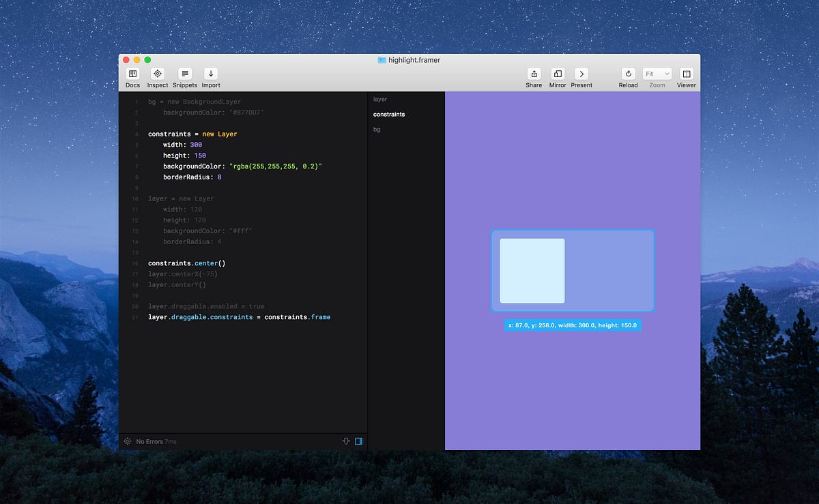Start Present mode
This screenshot has width=819, height=504.
coord(581,75)
